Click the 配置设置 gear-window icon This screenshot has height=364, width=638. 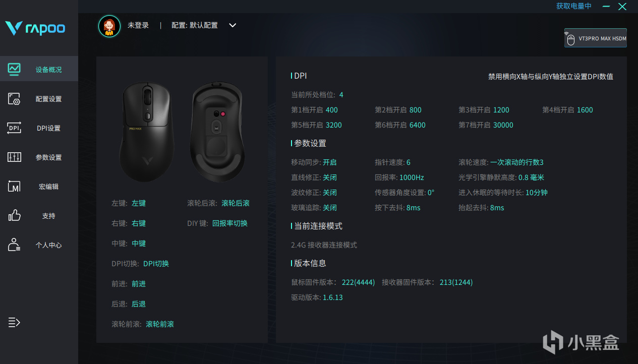[14, 99]
